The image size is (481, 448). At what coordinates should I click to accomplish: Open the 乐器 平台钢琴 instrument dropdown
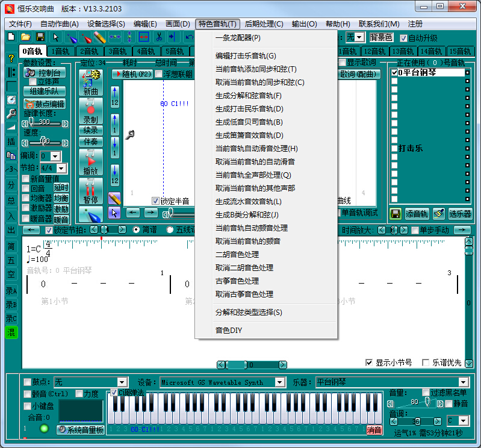[463, 382]
